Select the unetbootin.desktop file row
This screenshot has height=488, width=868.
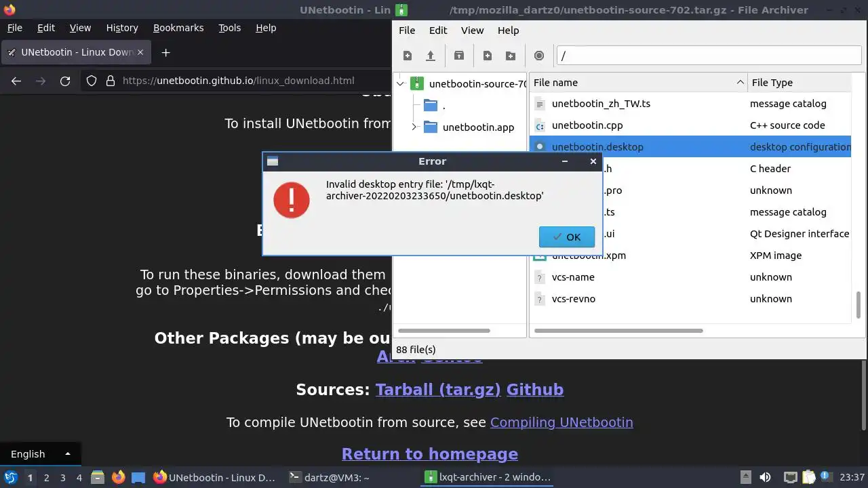(690, 147)
